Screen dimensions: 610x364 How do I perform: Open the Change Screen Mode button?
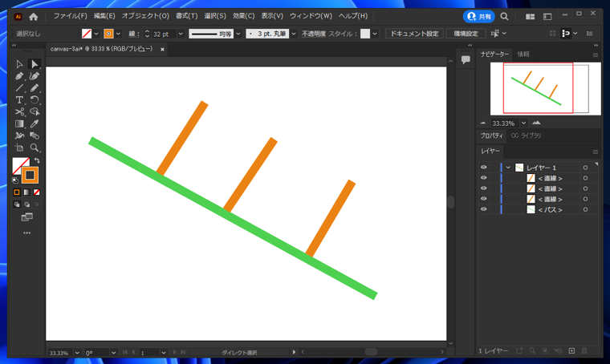(26, 217)
